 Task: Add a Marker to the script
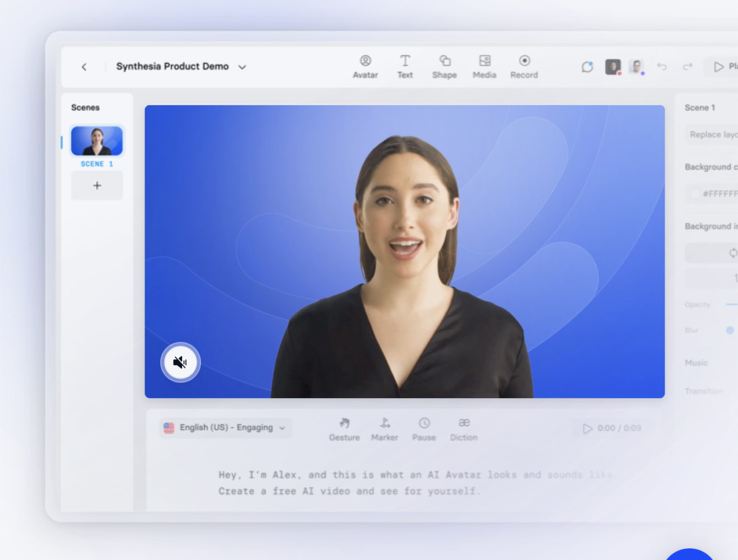click(385, 429)
